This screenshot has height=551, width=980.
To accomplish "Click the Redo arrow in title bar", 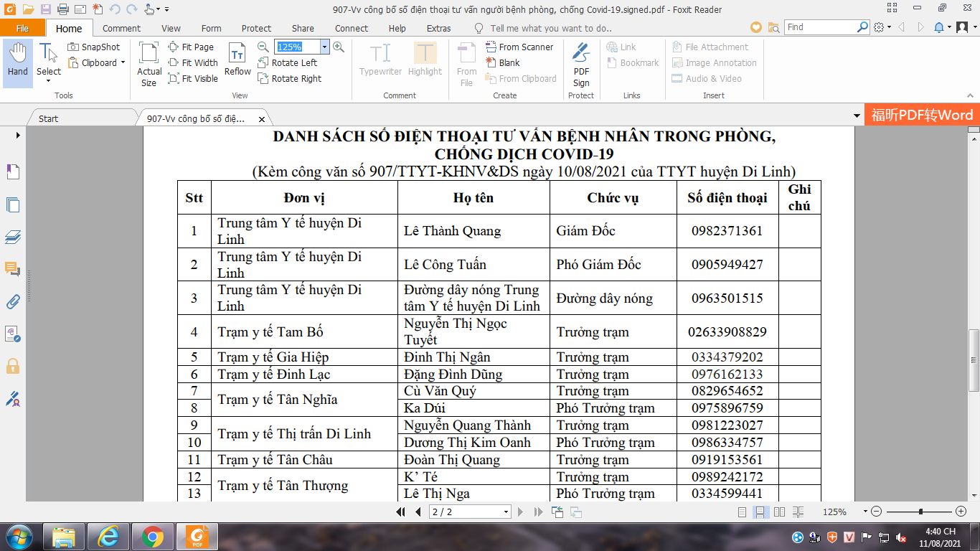I will tap(131, 9).
